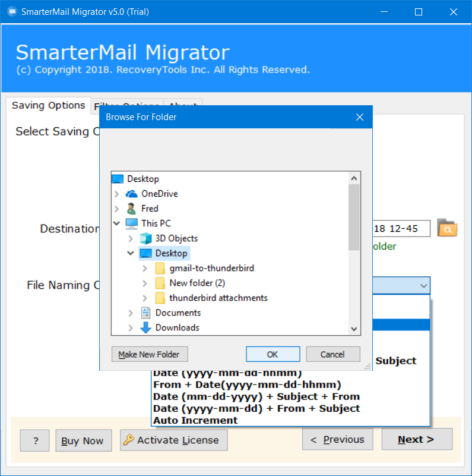472x476 pixels.
Task: Click the Activate License button
Action: click(x=174, y=440)
